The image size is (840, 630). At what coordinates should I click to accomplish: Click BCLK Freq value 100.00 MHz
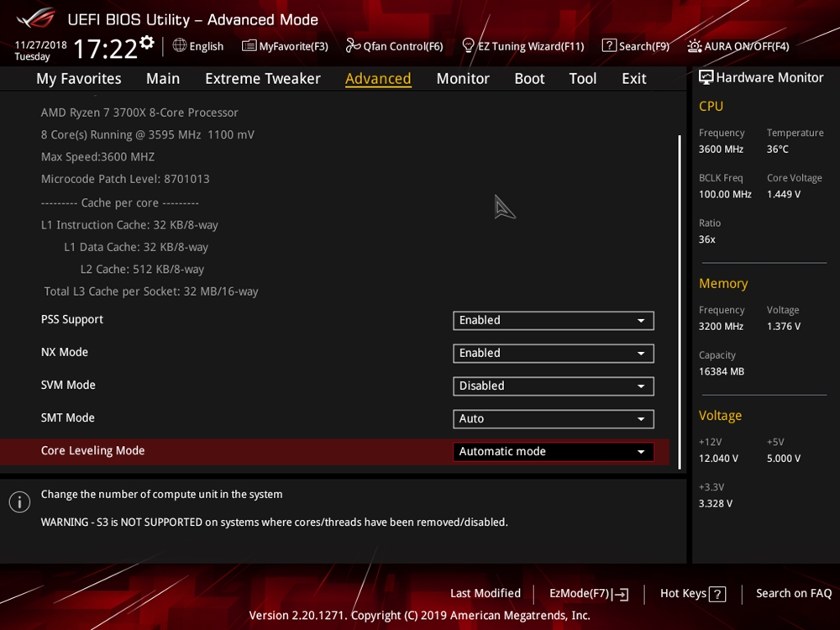click(x=725, y=195)
